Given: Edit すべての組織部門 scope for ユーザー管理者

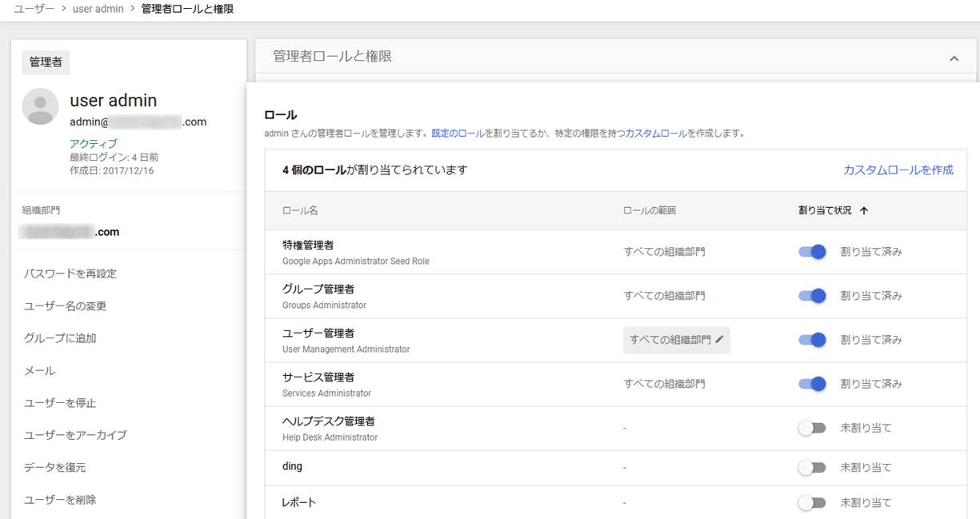Looking at the screenshot, I should (x=677, y=340).
